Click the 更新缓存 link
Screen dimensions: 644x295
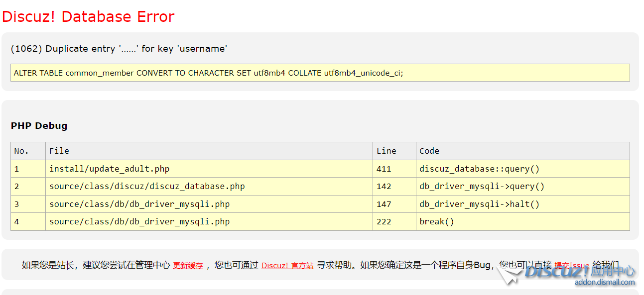[188, 266]
